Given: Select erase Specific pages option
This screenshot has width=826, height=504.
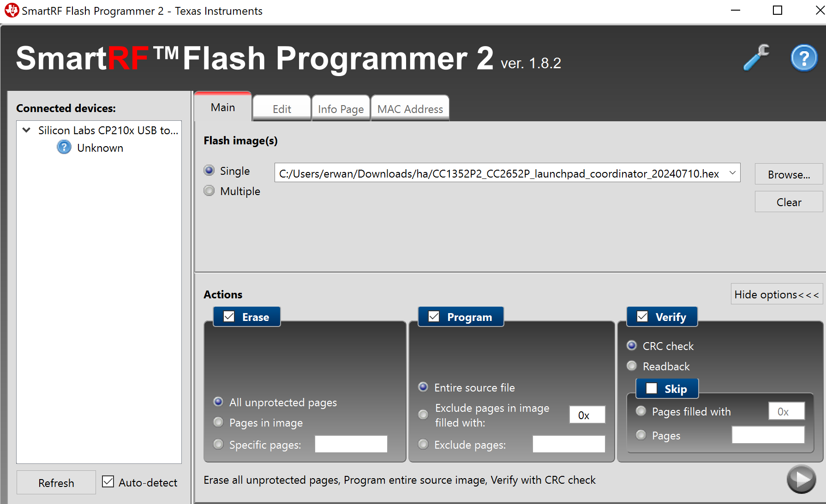Looking at the screenshot, I should pyautogui.click(x=219, y=444).
